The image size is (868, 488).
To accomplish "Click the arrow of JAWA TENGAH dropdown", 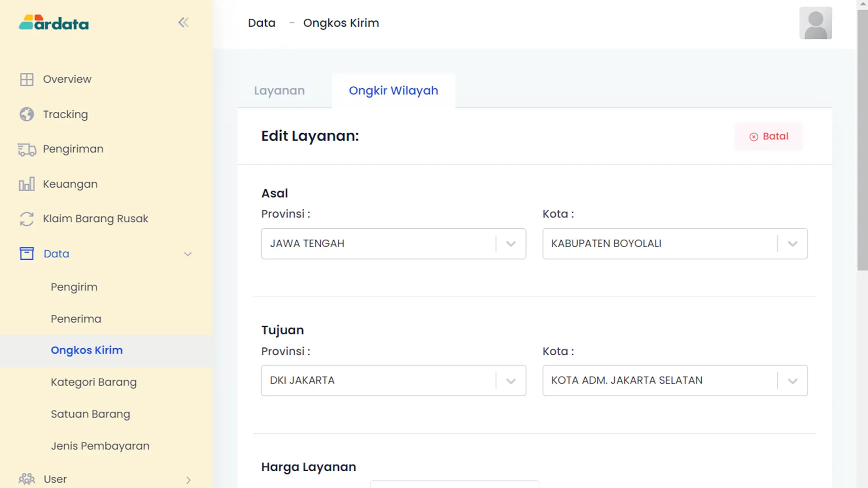I will pos(511,244).
